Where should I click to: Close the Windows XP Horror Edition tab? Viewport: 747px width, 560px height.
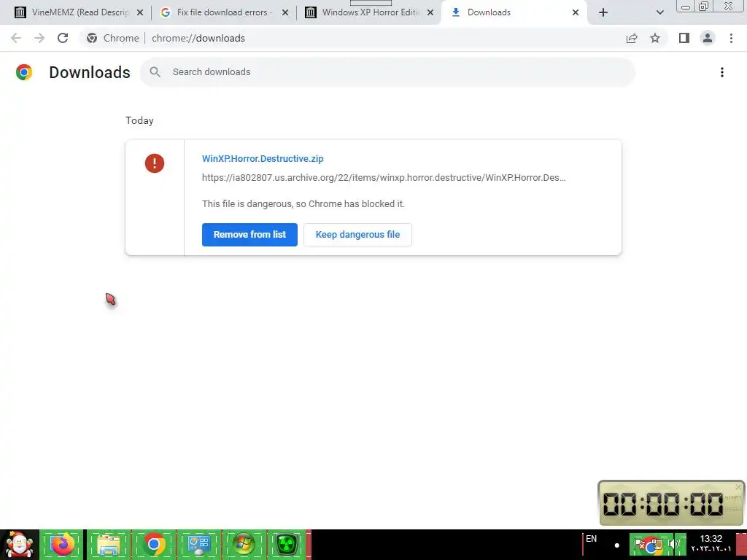(x=430, y=13)
